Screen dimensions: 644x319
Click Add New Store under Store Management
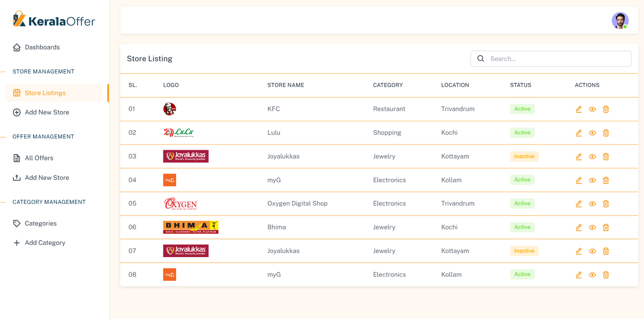(x=47, y=112)
